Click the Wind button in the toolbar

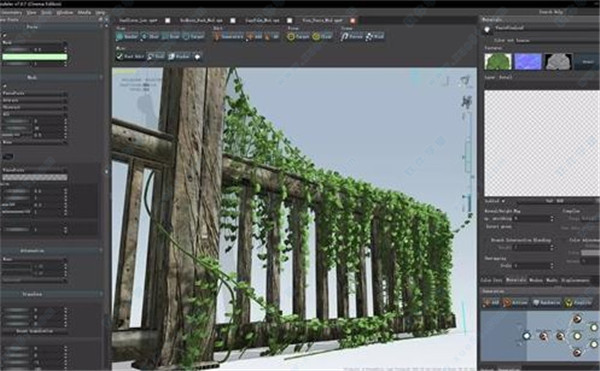tap(375, 36)
